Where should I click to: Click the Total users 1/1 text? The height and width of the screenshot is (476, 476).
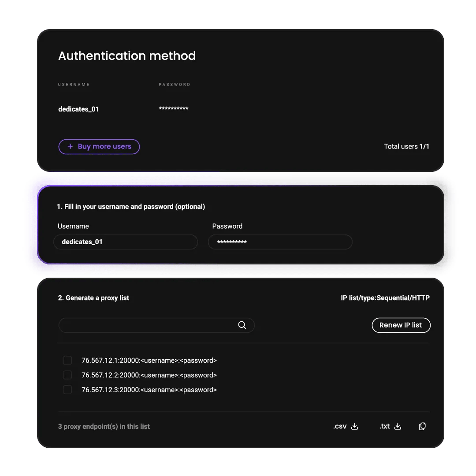406,146
